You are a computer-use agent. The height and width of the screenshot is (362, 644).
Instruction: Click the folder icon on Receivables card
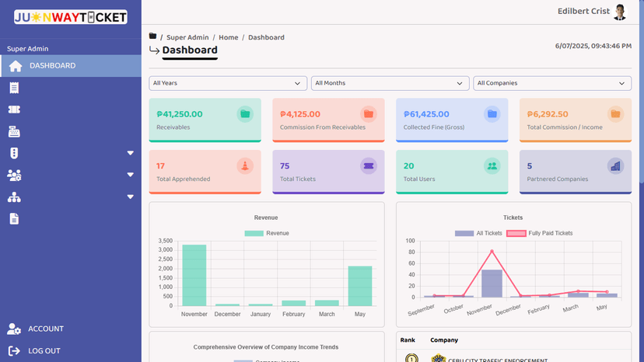(x=245, y=114)
